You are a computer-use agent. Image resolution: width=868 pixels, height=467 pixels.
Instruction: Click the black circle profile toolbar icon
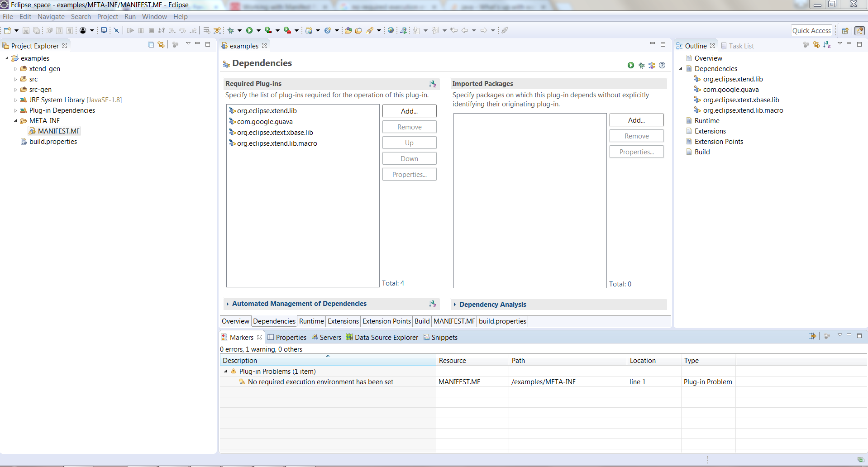pyautogui.click(x=83, y=30)
